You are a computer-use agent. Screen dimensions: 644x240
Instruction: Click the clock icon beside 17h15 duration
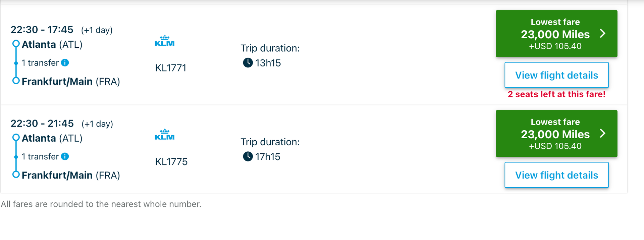pos(247,156)
